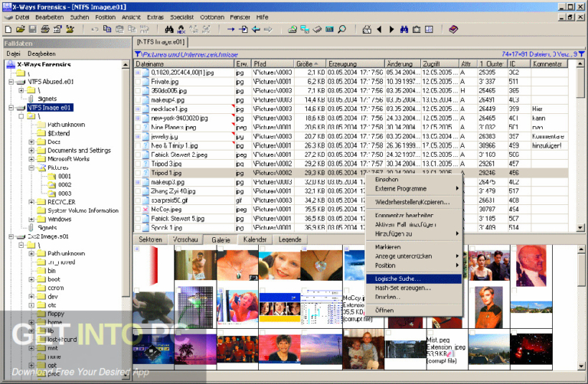Viewport: 588px width, 384px height.
Task: Toggle checkbox for Private.jpg row
Action: pyautogui.click(x=138, y=82)
